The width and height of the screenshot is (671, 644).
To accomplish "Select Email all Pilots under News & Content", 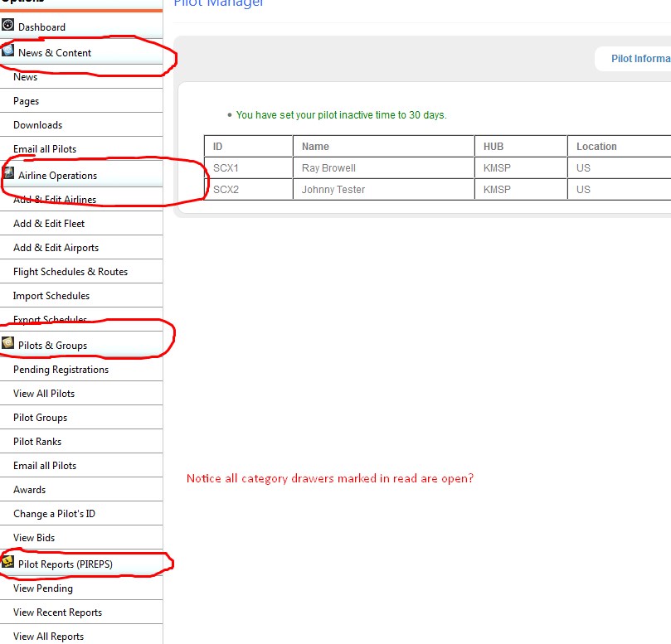I will tap(81, 149).
